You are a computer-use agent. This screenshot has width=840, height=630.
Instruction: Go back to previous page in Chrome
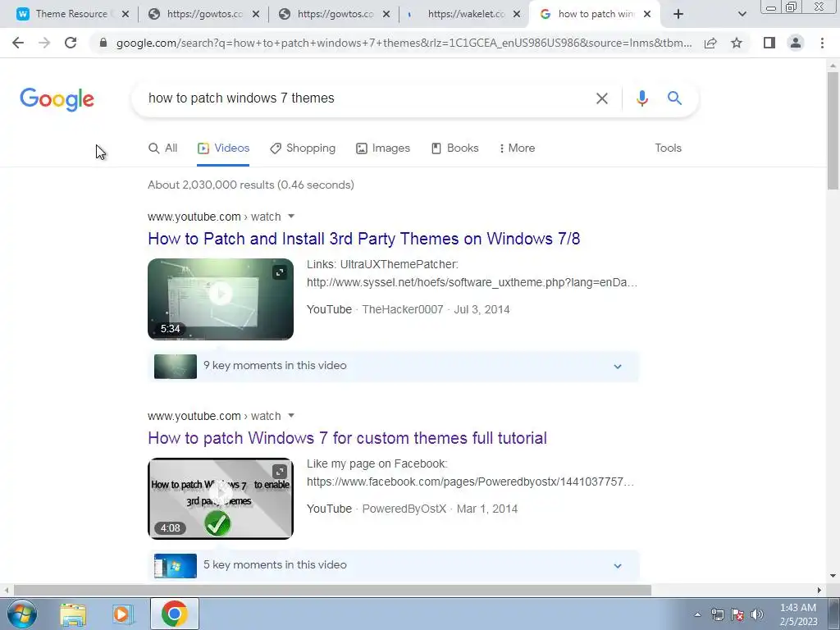coord(18,43)
